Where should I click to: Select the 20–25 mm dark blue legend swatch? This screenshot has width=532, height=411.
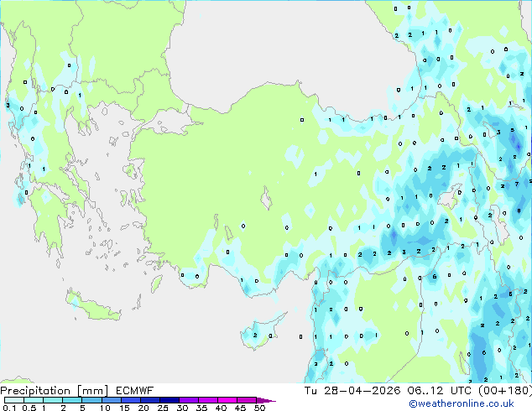click(149, 400)
